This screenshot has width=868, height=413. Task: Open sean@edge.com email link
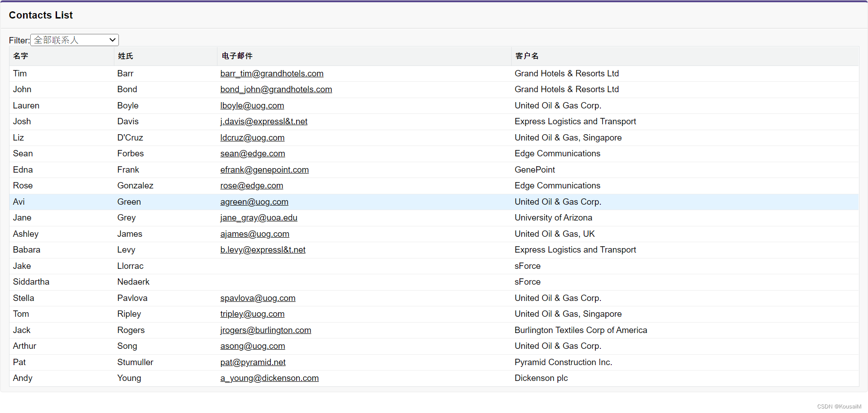pyautogui.click(x=252, y=154)
